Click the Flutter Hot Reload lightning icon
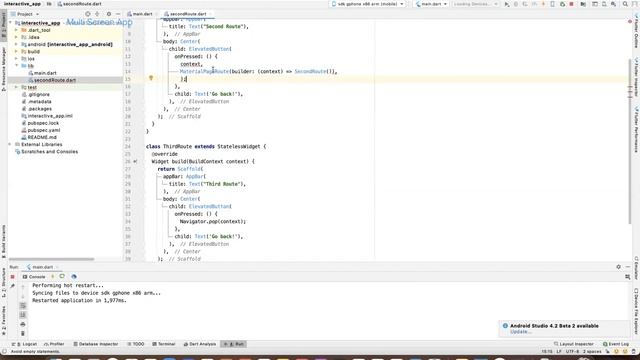This screenshot has width=640, height=360. click(x=543, y=4)
